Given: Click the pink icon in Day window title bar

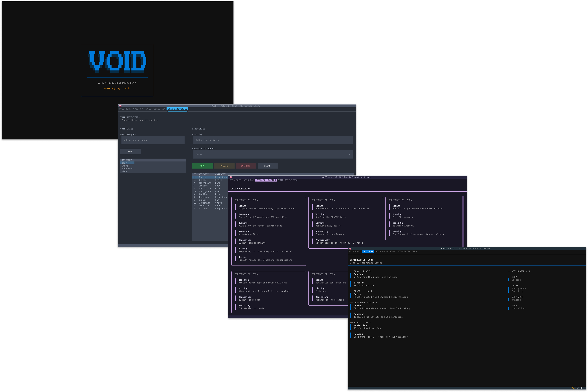Looking at the screenshot, I should click(350, 249).
